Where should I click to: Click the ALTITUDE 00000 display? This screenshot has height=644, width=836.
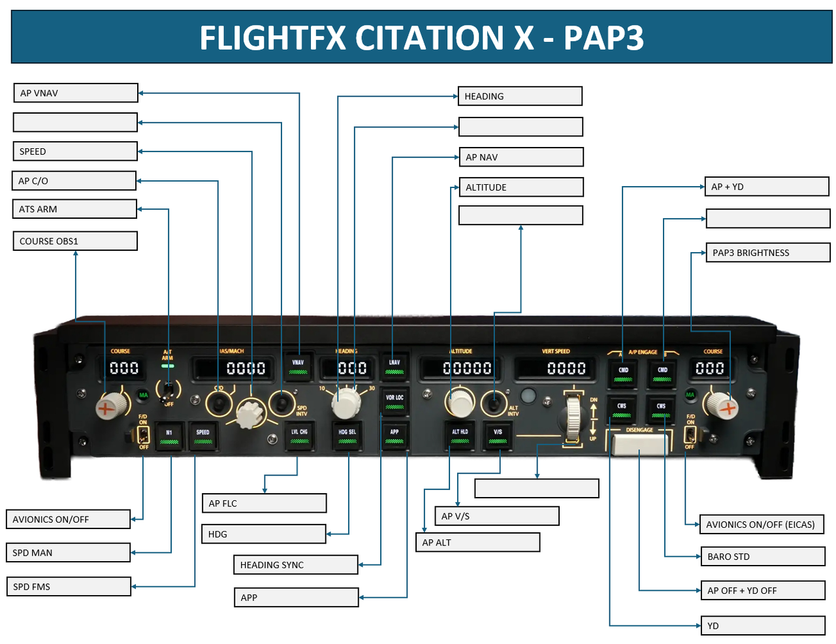pyautogui.click(x=460, y=369)
